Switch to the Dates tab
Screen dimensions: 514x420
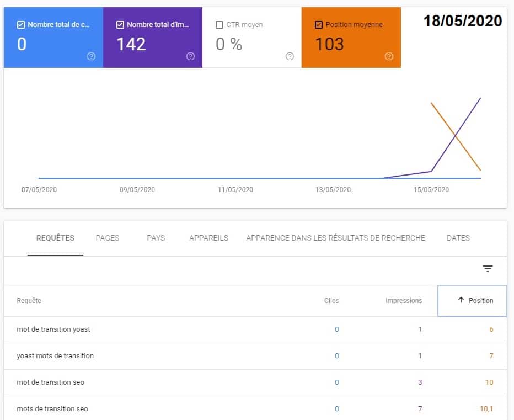tap(458, 238)
